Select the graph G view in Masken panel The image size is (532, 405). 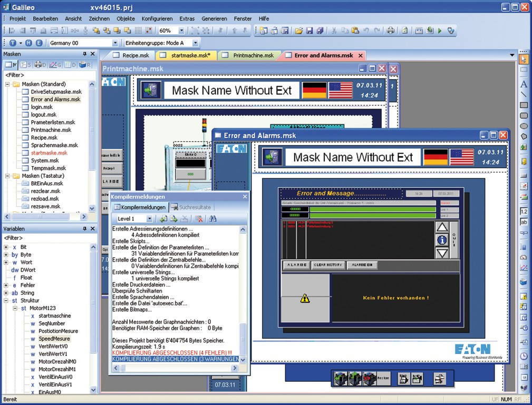(55, 64)
